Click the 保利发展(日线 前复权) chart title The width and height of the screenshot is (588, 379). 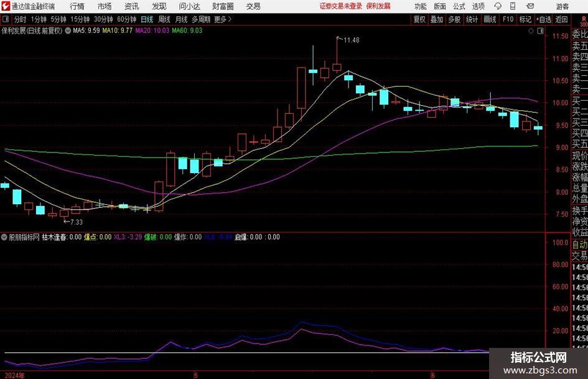point(32,30)
